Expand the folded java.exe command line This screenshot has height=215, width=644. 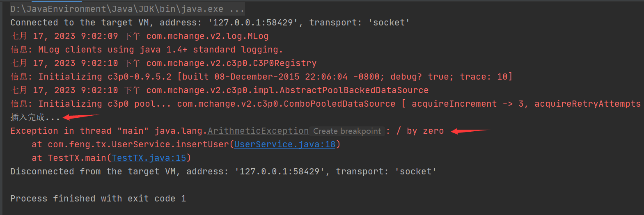(237, 9)
